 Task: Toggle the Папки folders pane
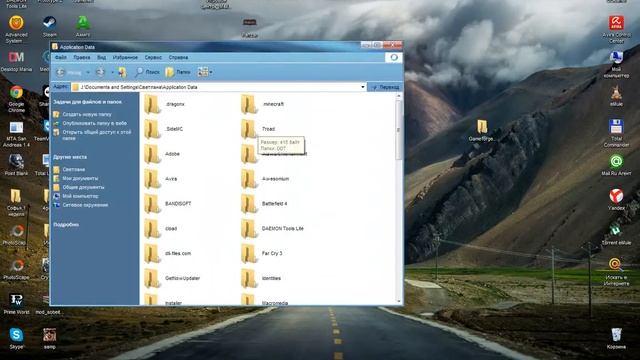pos(178,72)
